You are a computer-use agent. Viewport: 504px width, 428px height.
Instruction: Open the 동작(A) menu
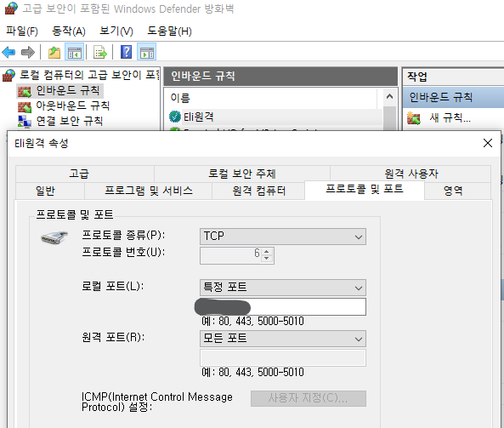(69, 31)
